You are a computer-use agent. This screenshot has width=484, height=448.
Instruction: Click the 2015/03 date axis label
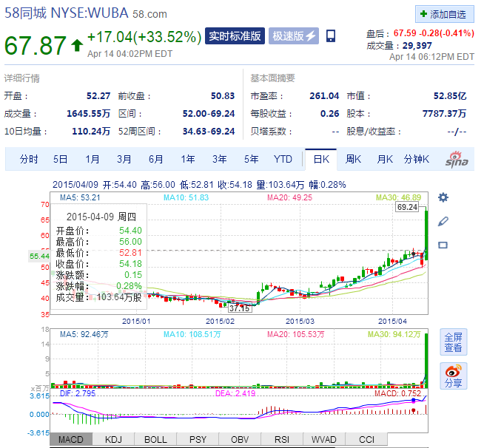[300, 322]
